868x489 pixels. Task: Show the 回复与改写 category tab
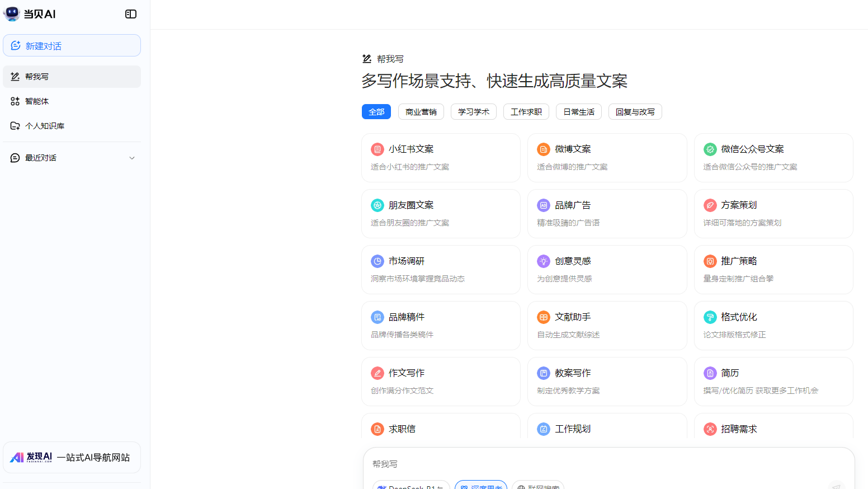[x=635, y=112]
